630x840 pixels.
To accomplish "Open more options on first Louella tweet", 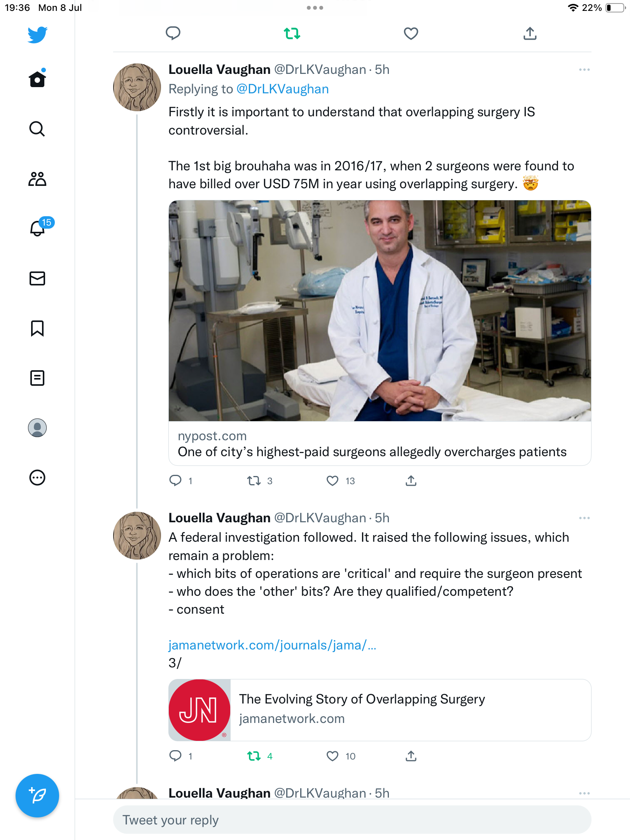I will pyautogui.click(x=584, y=70).
